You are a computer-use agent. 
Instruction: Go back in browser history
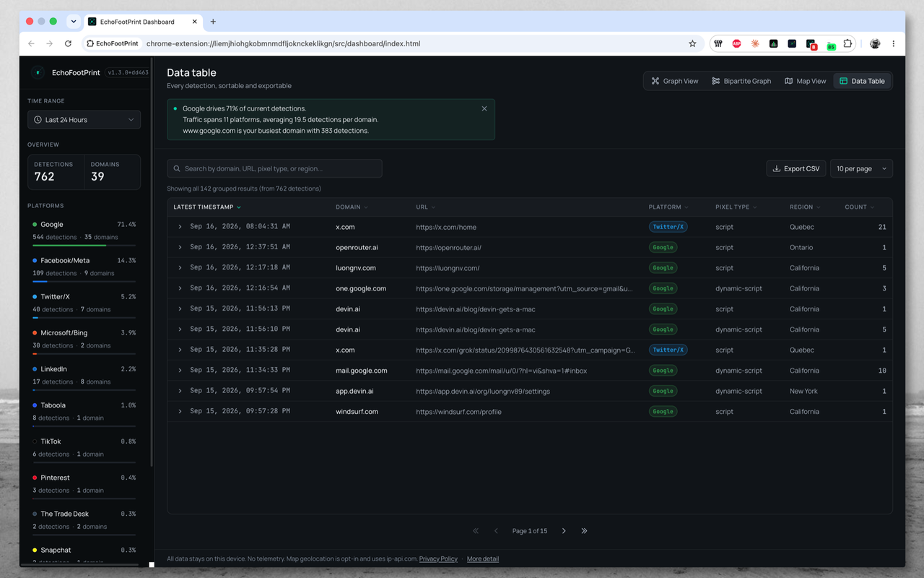(x=31, y=43)
